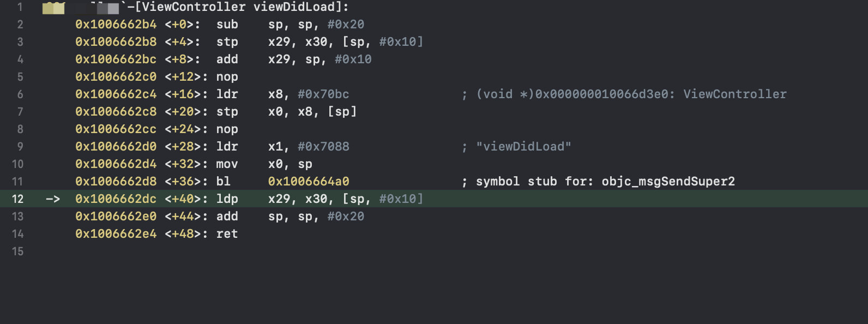Click the first nop instruction at offset +12
The width and height of the screenshot is (868, 324).
227,77
